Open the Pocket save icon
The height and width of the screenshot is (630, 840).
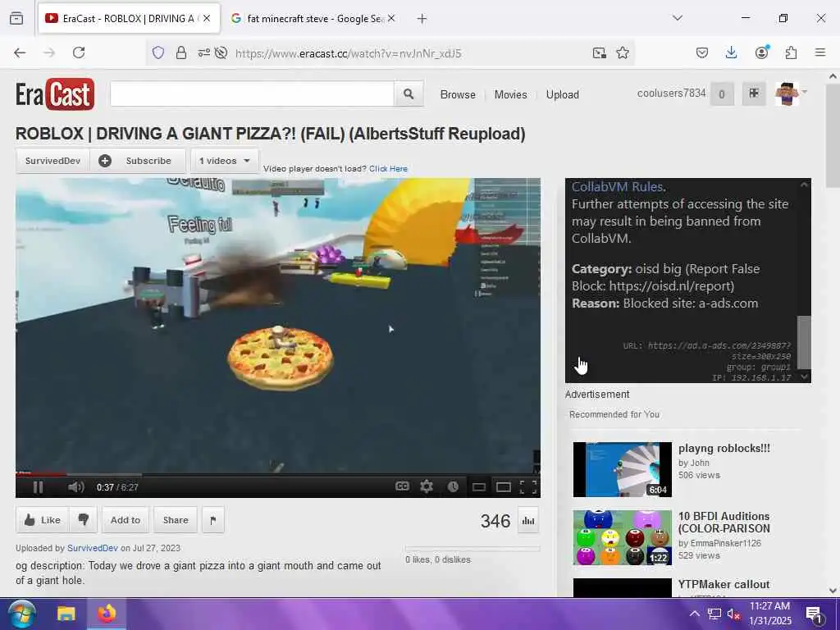click(x=702, y=52)
